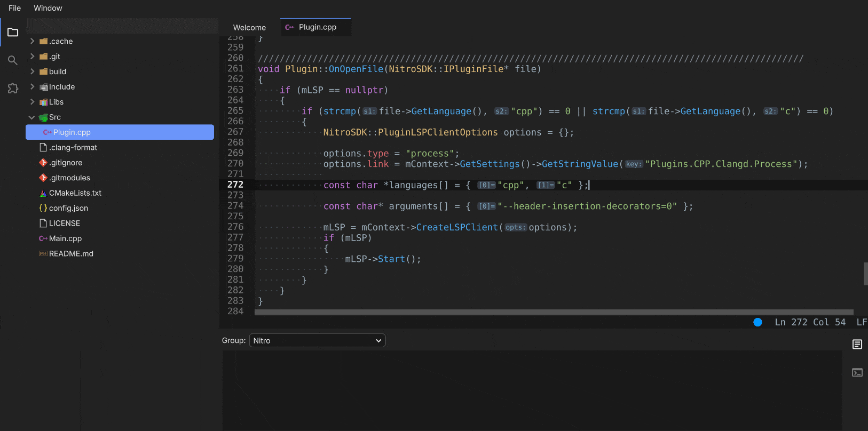The height and width of the screenshot is (431, 868).
Task: Open the terminal panel icon
Action: [x=857, y=373]
